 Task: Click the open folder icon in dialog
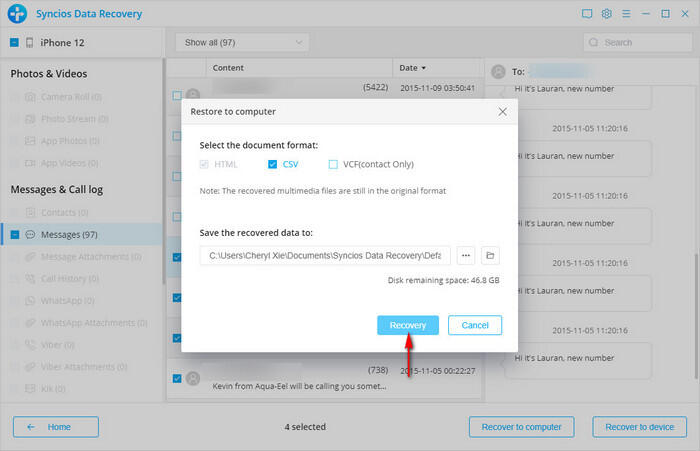[x=490, y=256]
